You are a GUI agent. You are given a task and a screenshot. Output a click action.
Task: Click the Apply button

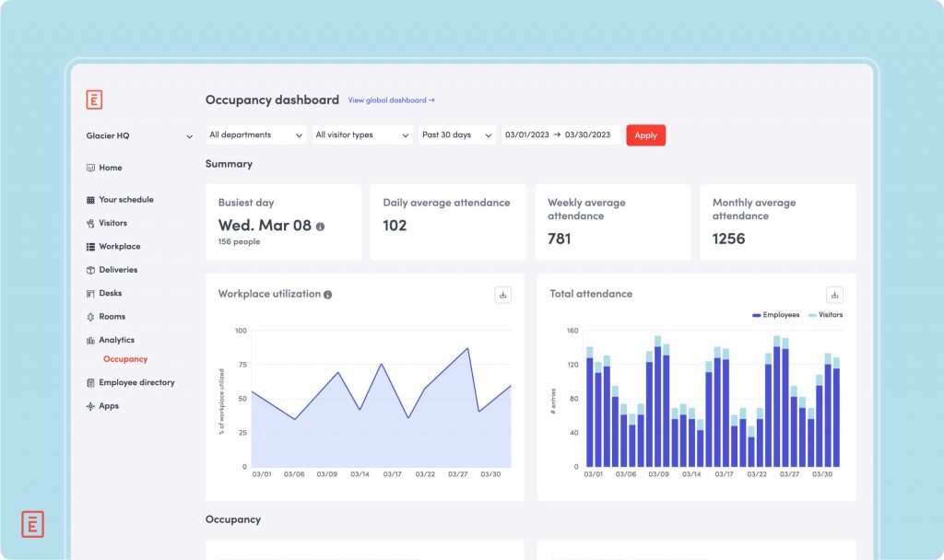pyautogui.click(x=645, y=134)
